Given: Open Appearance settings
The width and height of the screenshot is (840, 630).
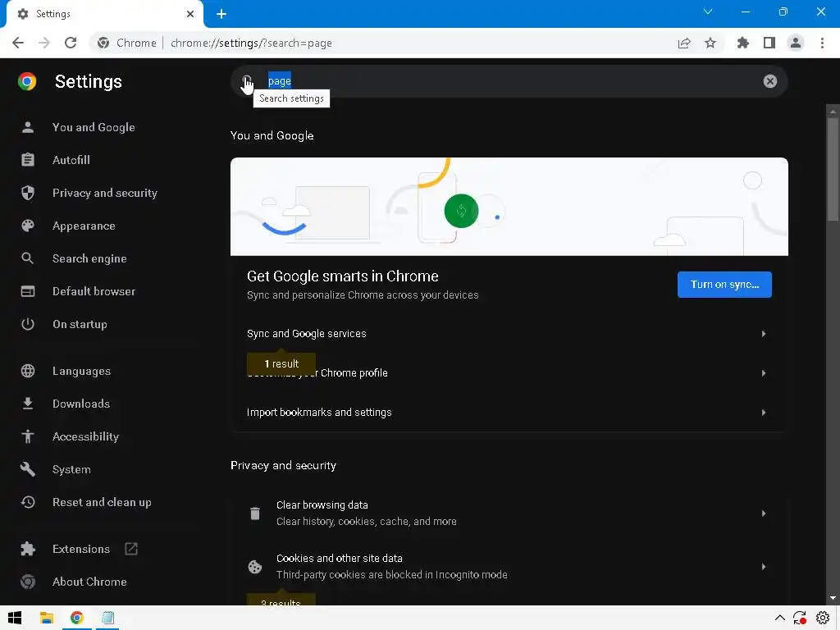Looking at the screenshot, I should click(x=84, y=226).
